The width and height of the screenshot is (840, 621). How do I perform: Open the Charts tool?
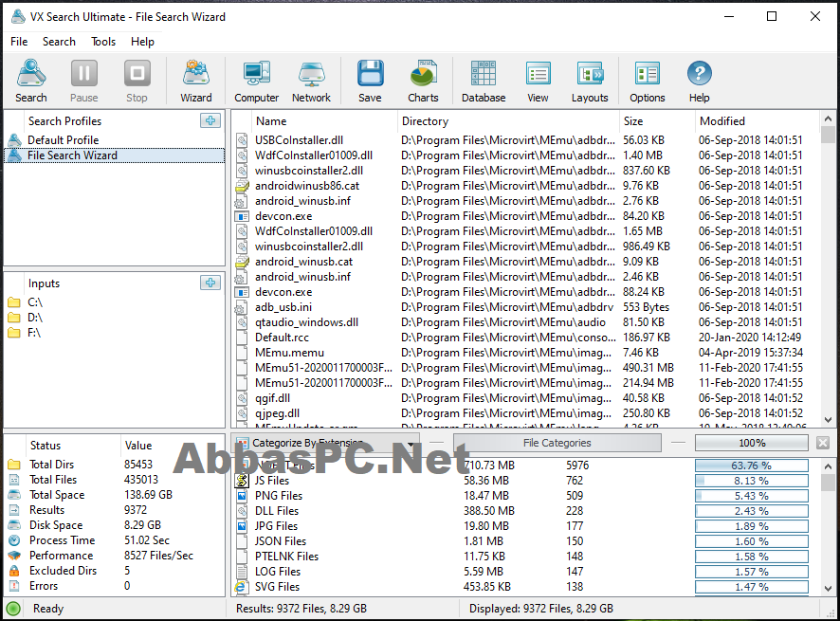pos(423,81)
